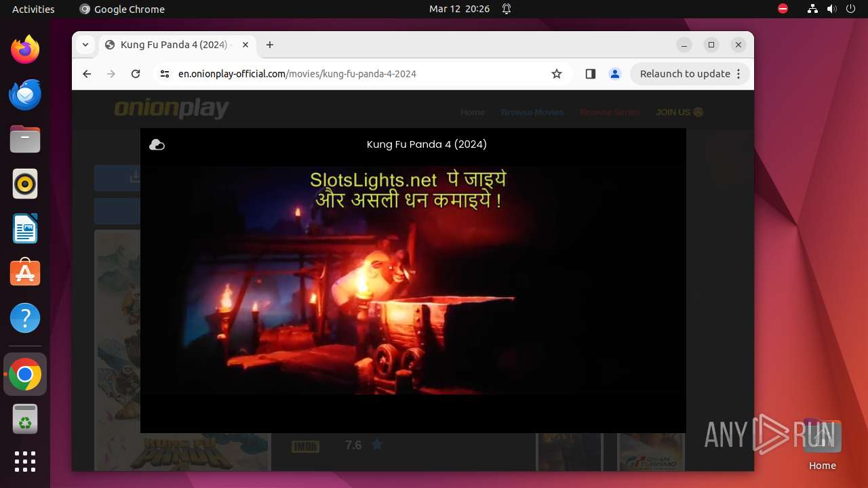Click the red do-not-disturb indicator in top bar
The height and width of the screenshot is (488, 868).
(x=783, y=9)
